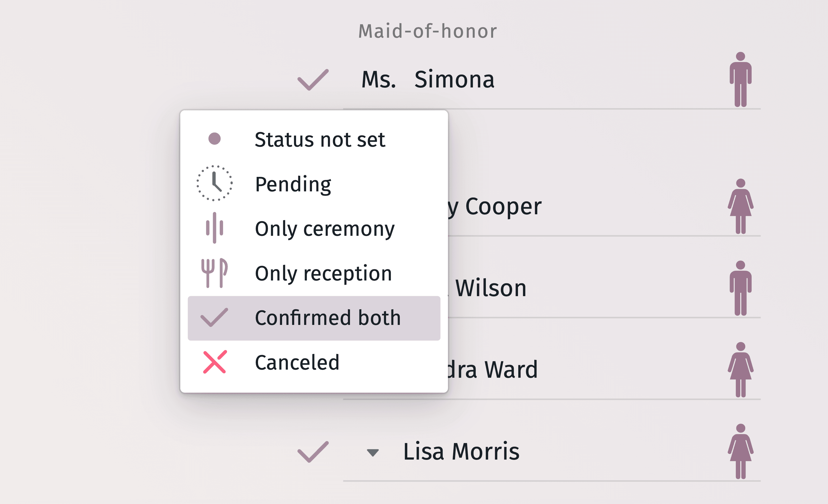Click the Lisa Morris guest name
Image resolution: width=828 pixels, height=504 pixels.
pyautogui.click(x=461, y=451)
